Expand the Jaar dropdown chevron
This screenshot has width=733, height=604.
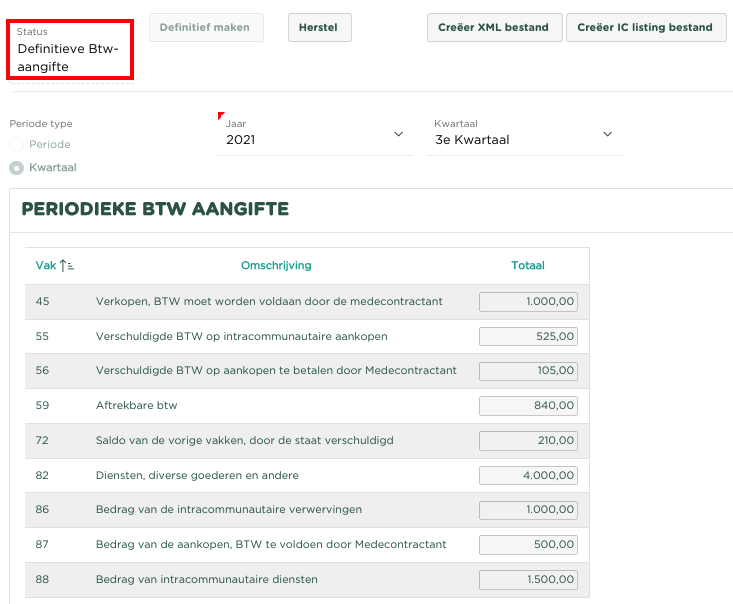(398, 134)
